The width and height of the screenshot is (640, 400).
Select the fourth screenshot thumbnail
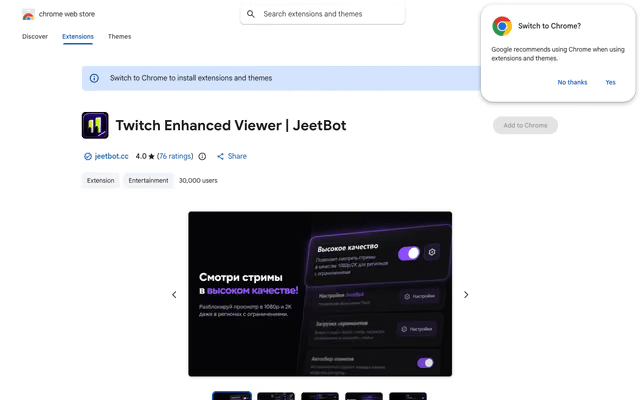(x=364, y=396)
